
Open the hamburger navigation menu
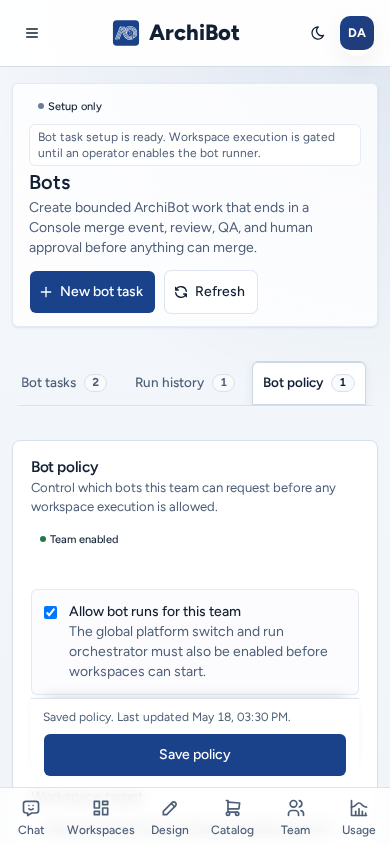32,33
